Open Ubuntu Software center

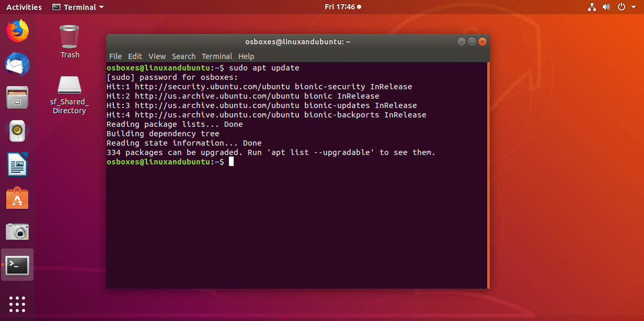point(17,198)
